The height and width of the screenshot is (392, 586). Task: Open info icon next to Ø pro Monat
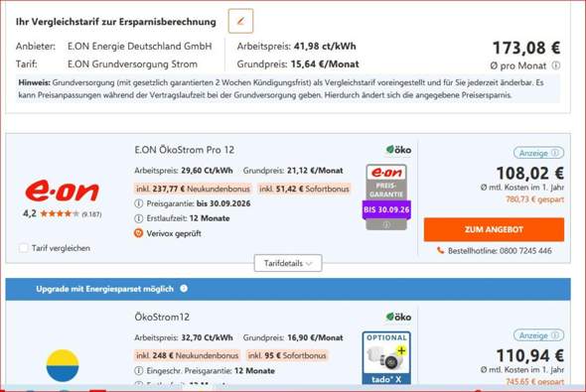pyautogui.click(x=556, y=65)
